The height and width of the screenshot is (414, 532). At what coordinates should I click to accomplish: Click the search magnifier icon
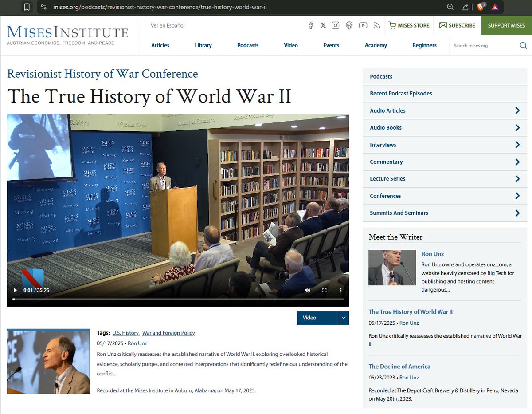(x=523, y=45)
